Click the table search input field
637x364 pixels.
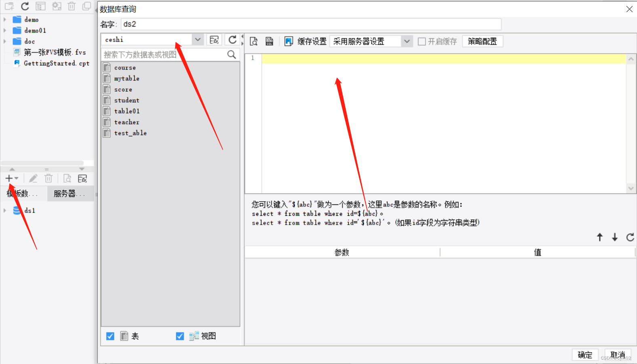click(164, 55)
